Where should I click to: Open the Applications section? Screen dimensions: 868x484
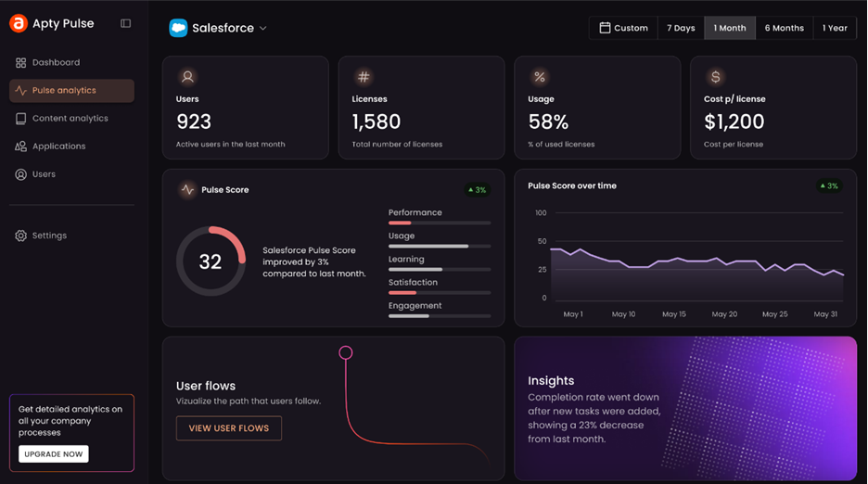tap(71, 146)
